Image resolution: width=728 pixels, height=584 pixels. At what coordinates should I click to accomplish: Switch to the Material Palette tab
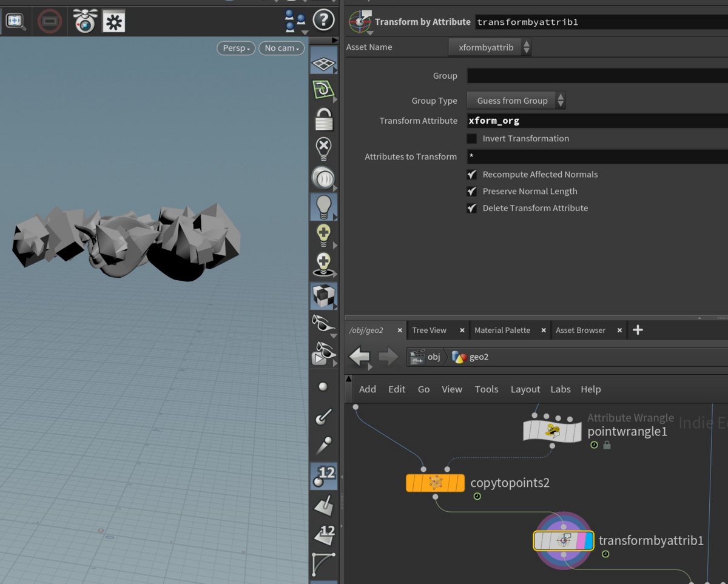click(502, 330)
